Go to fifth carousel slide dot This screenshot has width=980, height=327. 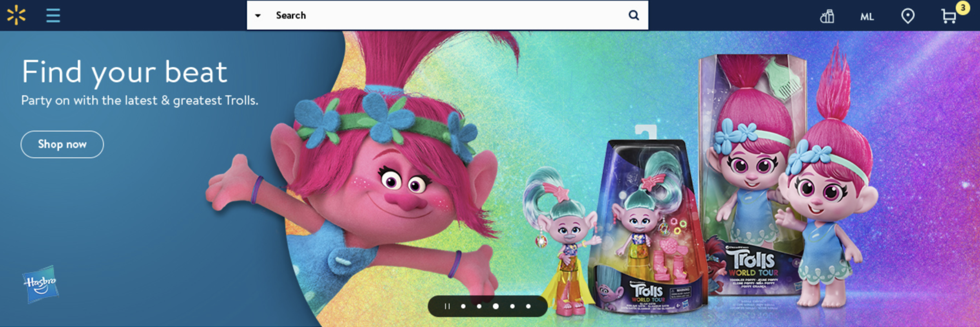(528, 306)
